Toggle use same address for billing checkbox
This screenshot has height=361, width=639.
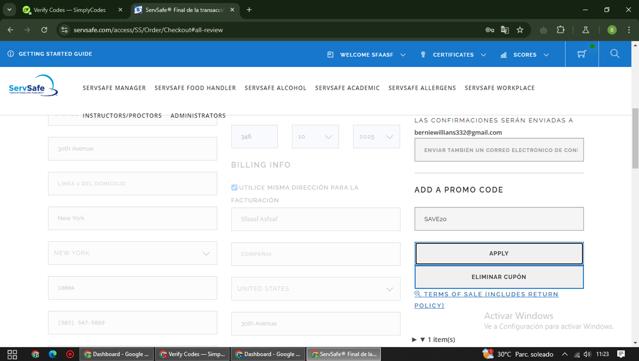coord(234,187)
